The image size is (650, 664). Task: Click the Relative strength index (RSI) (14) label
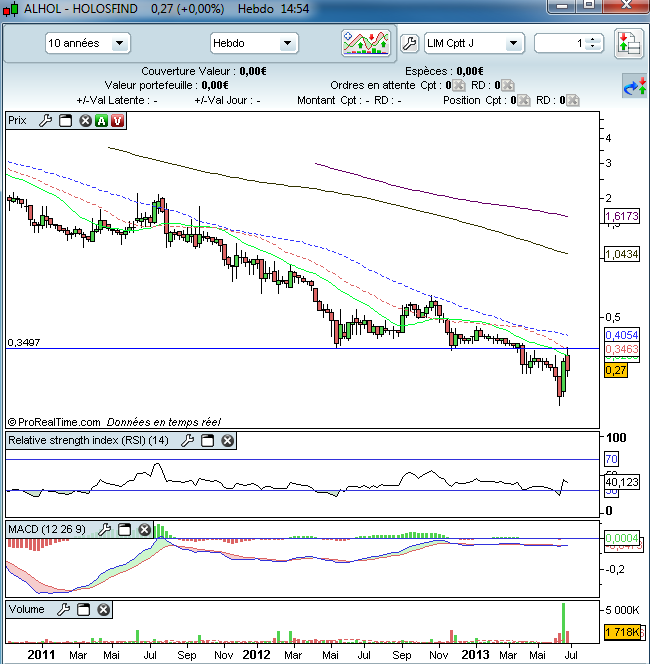[x=88, y=440]
